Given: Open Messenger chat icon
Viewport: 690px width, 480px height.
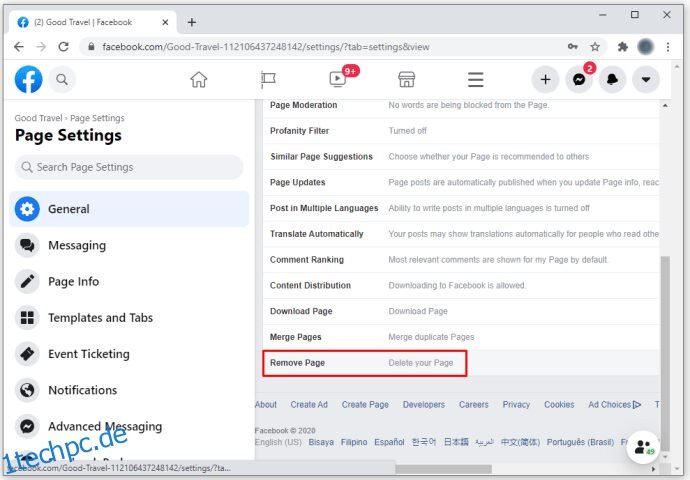Looking at the screenshot, I should click(579, 80).
